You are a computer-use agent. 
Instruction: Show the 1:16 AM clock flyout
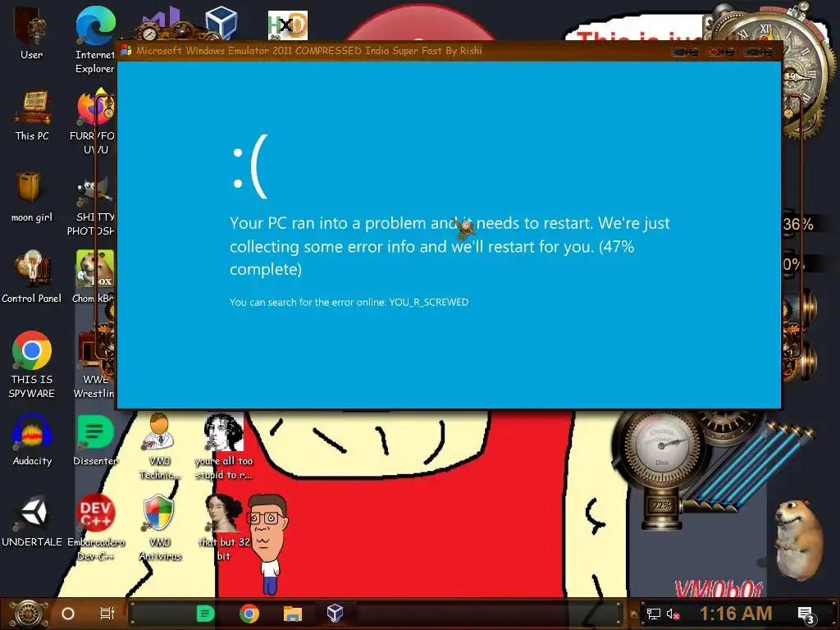[736, 614]
